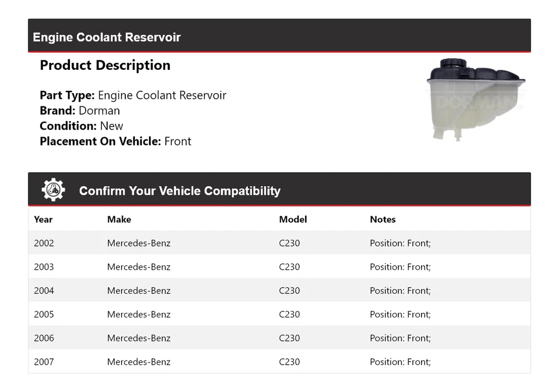The height and width of the screenshot is (392, 559).
Task: Click the Engine Coolant Reservoir title bar
Action: [107, 37]
